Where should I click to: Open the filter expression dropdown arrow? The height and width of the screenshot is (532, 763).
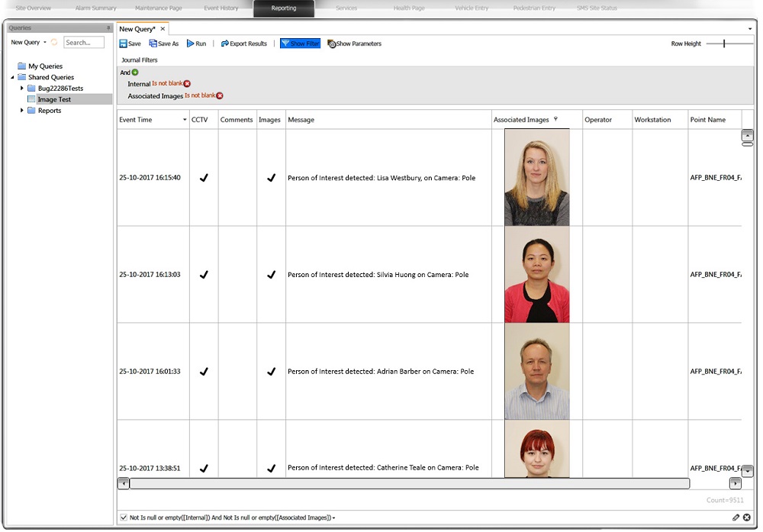tap(334, 518)
